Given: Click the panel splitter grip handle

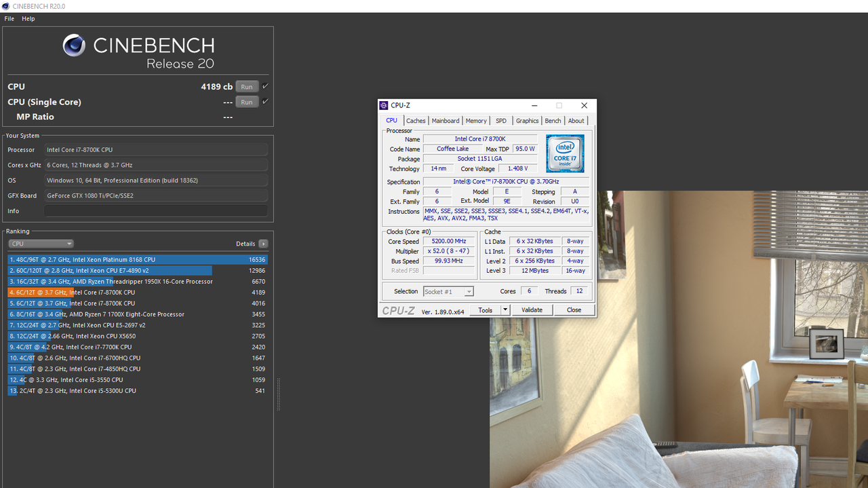Looking at the screenshot, I should (x=278, y=394).
